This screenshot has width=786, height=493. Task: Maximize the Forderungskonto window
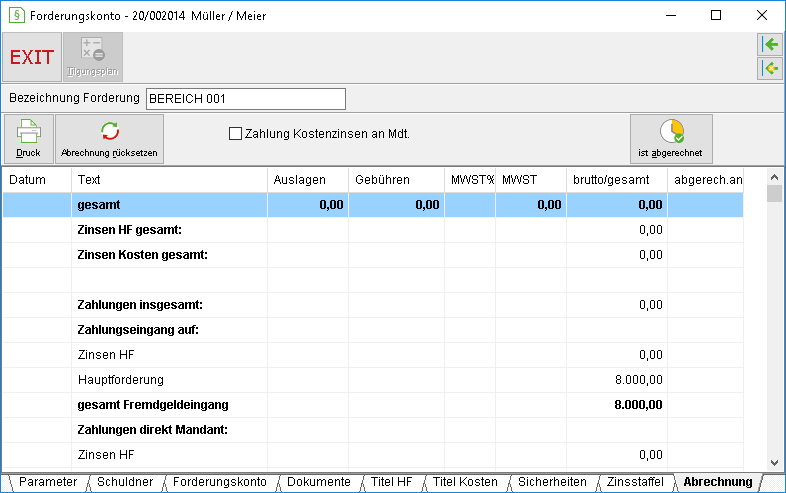coord(716,15)
